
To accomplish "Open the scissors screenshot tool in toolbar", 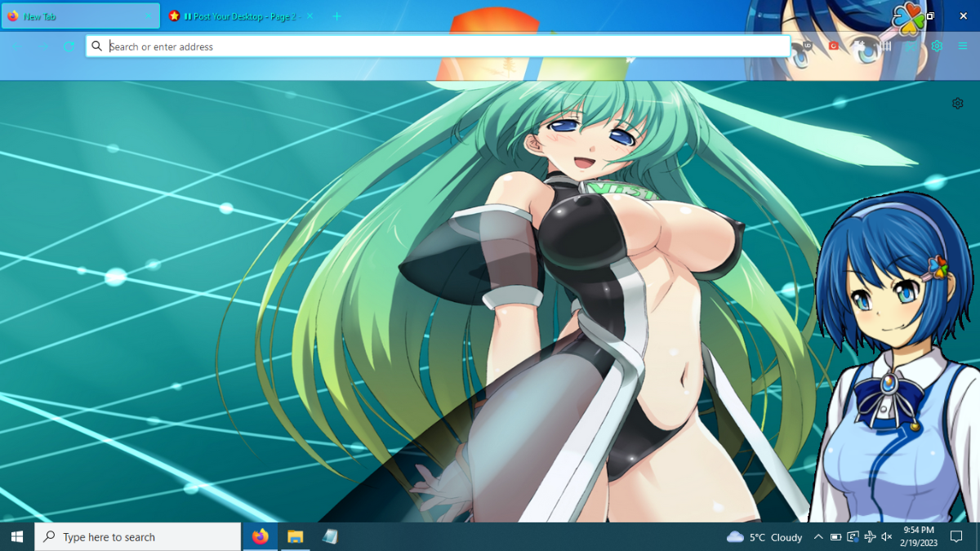I will (911, 46).
